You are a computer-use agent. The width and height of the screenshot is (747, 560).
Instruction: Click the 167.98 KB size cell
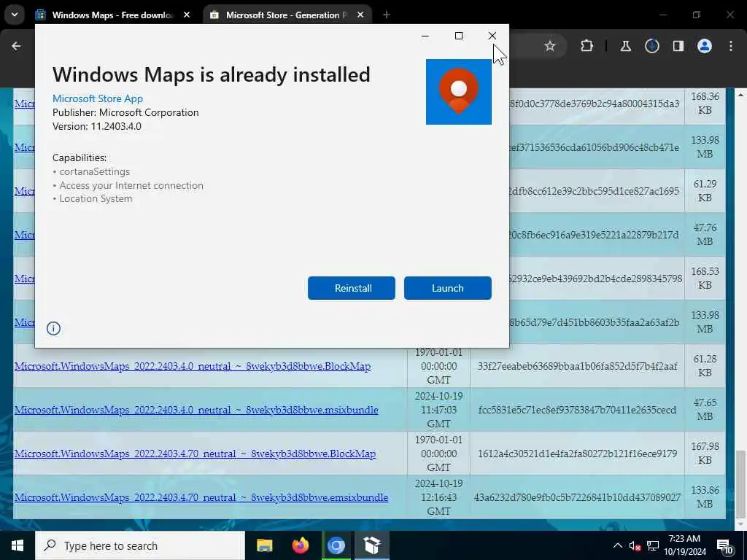pyautogui.click(x=705, y=454)
